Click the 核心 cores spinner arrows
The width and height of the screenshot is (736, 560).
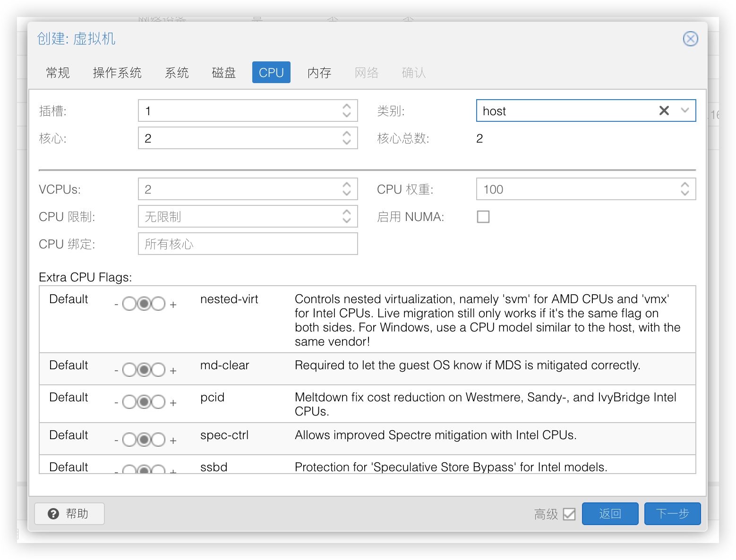point(347,138)
